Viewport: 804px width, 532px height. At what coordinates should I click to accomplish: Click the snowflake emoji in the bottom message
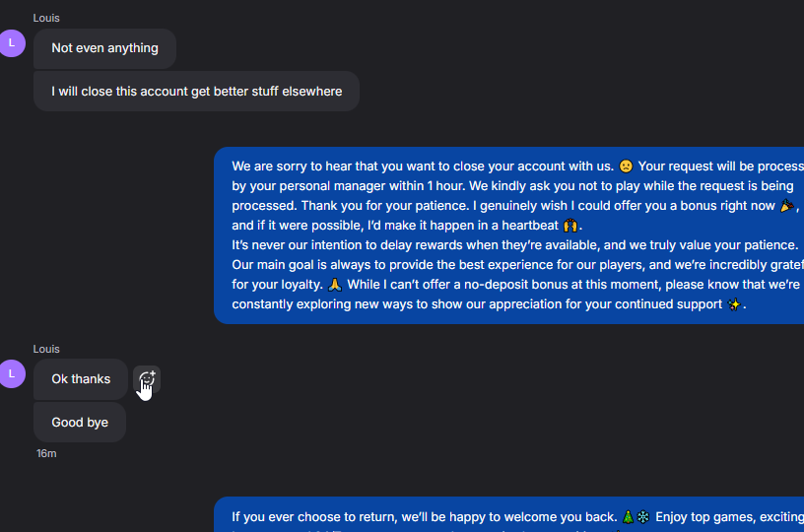pos(643,516)
